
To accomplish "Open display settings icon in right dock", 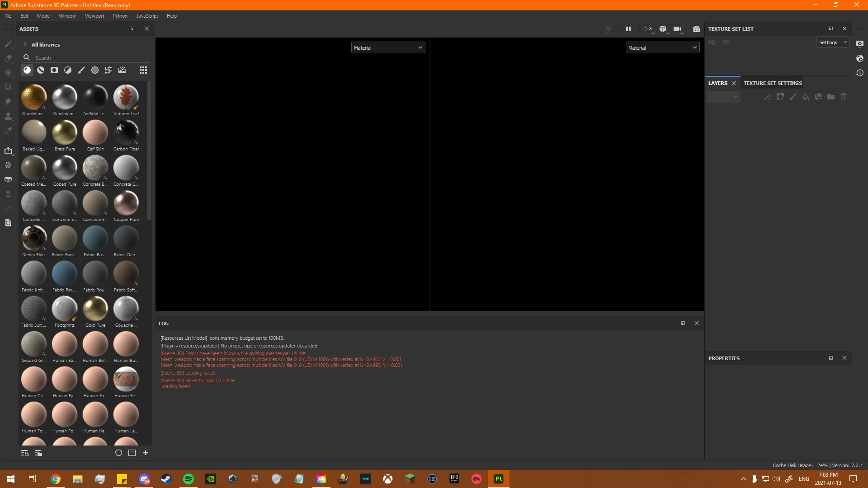I will pyautogui.click(x=860, y=44).
